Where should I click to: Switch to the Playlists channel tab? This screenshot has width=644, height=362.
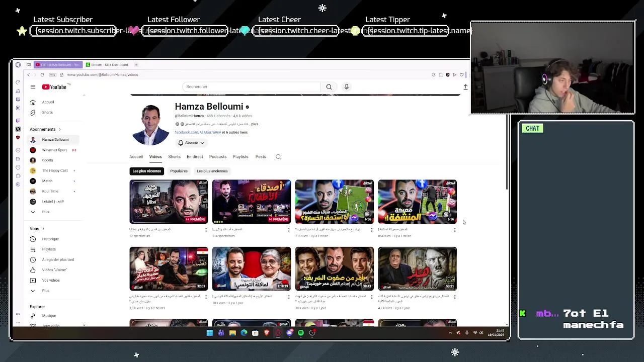(240, 157)
